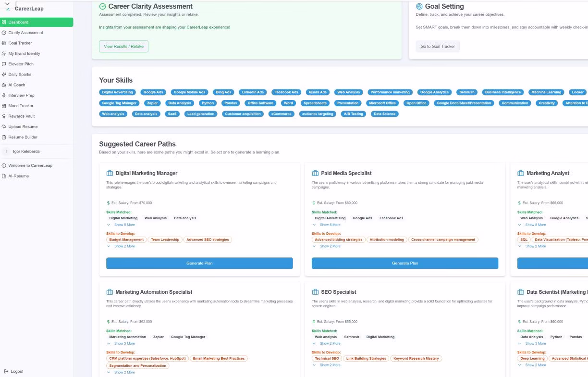This screenshot has width=588, height=377.
Task: Click the Elevator Pitch sidebar icon
Action: (4, 64)
